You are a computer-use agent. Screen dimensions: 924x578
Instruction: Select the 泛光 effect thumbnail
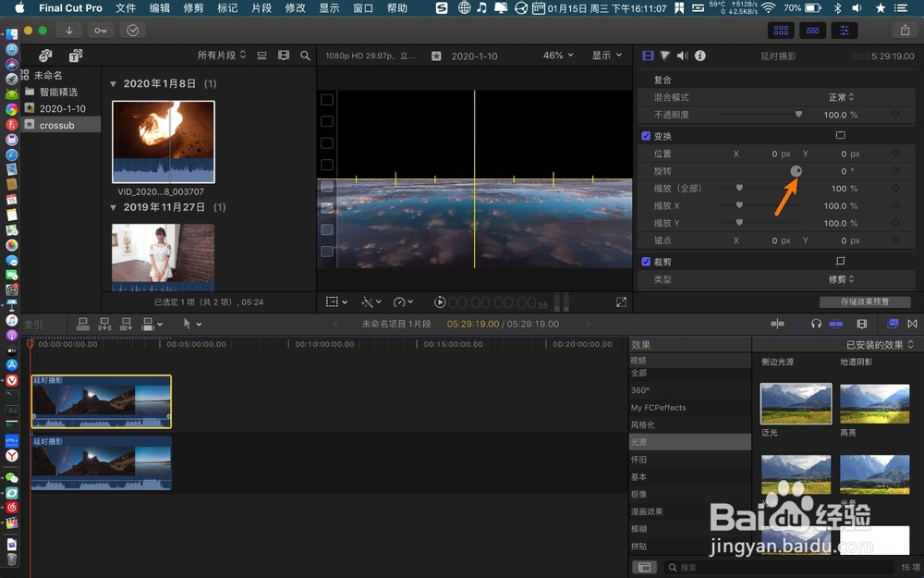coord(796,404)
